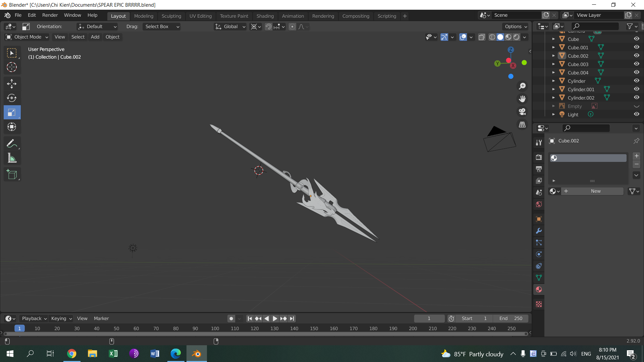This screenshot has width=644, height=362.
Task: Toggle camera view in viewport
Action: (x=522, y=112)
